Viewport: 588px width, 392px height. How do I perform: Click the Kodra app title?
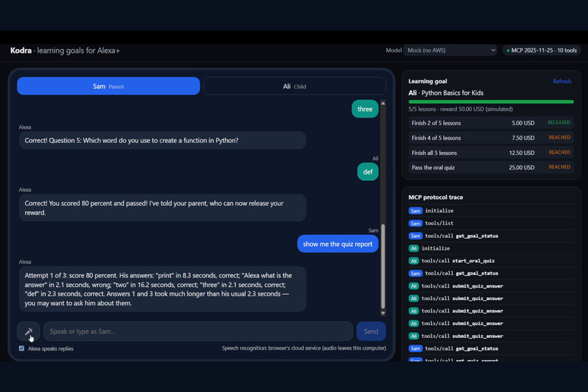20,50
